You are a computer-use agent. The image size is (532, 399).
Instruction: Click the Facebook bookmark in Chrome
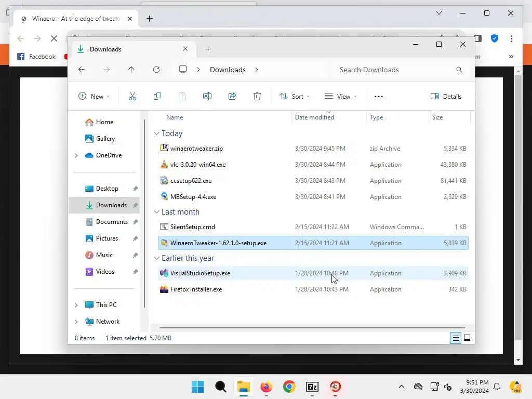point(36,57)
